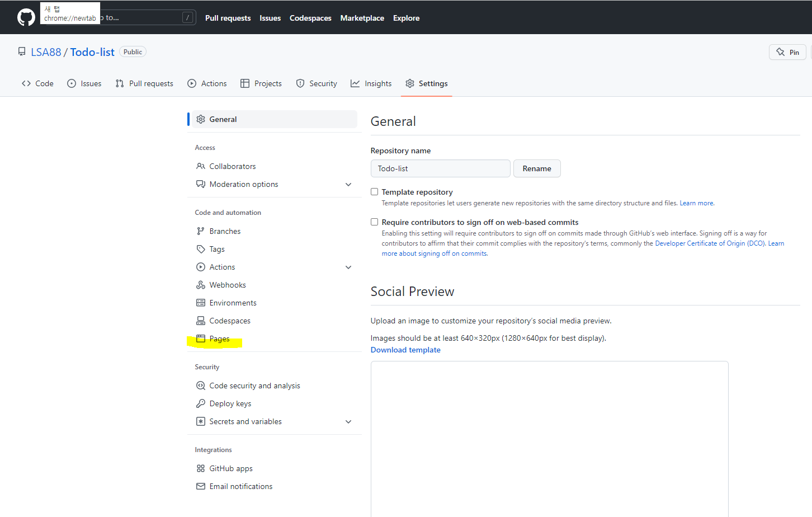Screen dimensions: 812x517
Task: Open Explore in the top navigation
Action: pos(406,18)
